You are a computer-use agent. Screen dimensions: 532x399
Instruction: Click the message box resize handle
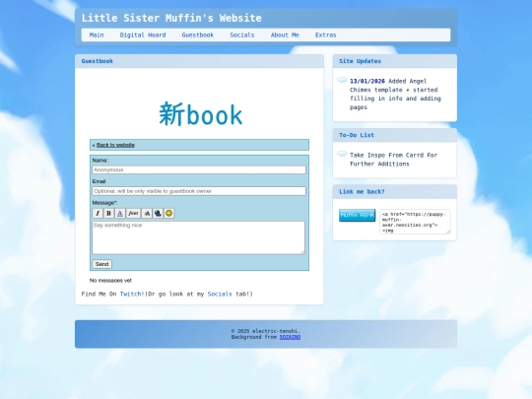[303, 252]
